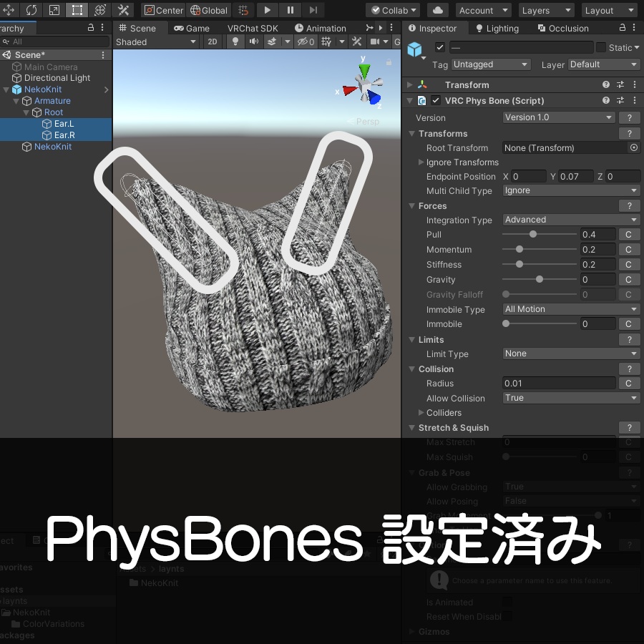Expand Ignore Transforms list

coord(421,162)
